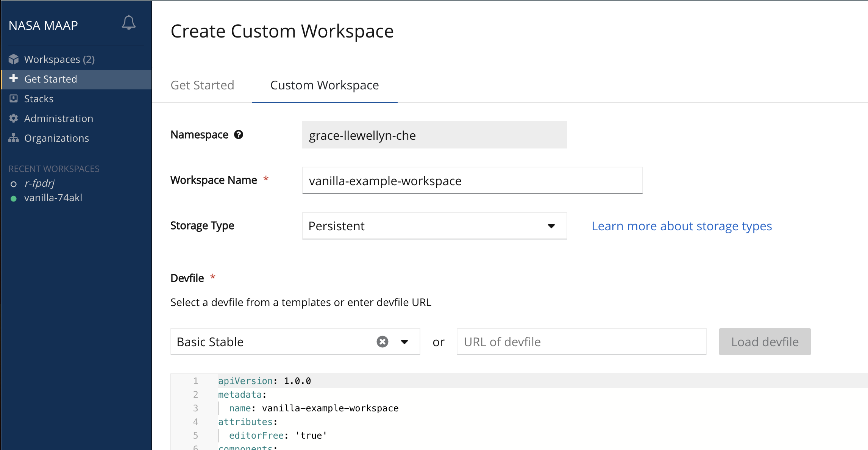Click the Devfile section label
Viewport: 868px width, 450px height.
point(187,278)
